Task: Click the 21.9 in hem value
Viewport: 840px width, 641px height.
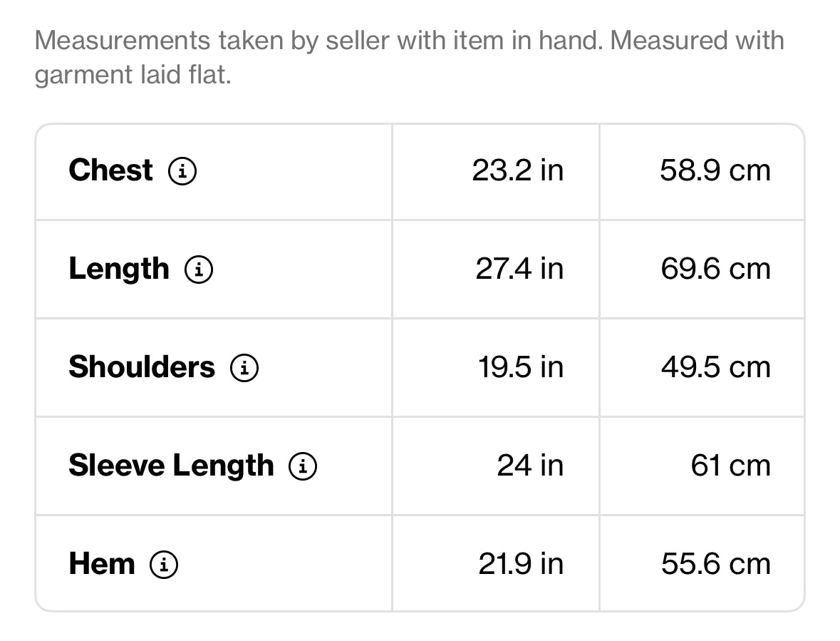Action: coord(521,565)
